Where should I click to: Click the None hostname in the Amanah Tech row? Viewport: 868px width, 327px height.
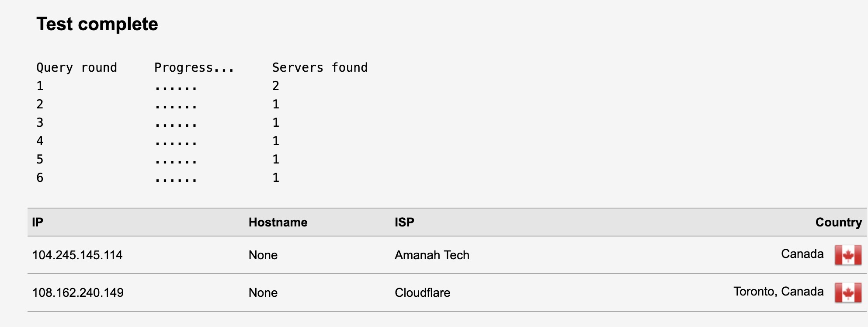(263, 255)
